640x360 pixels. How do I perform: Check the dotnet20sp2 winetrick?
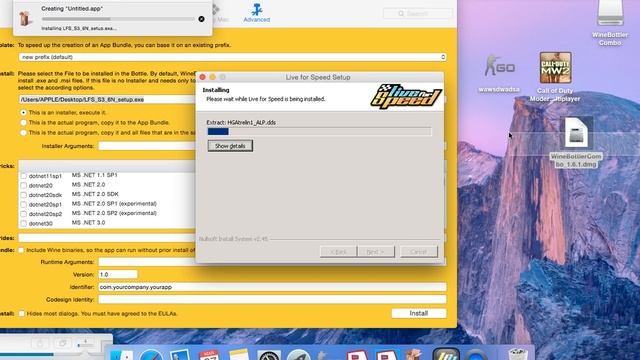[x=23, y=214]
